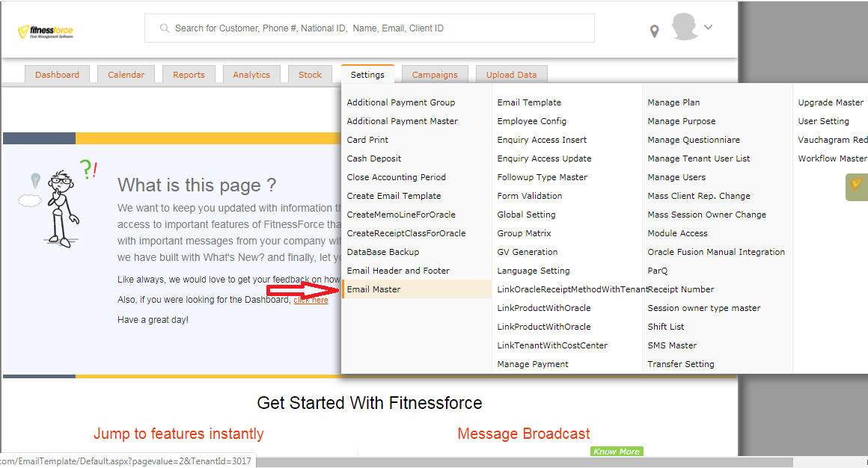Open Group Matrix
868x468 pixels.
525,233
